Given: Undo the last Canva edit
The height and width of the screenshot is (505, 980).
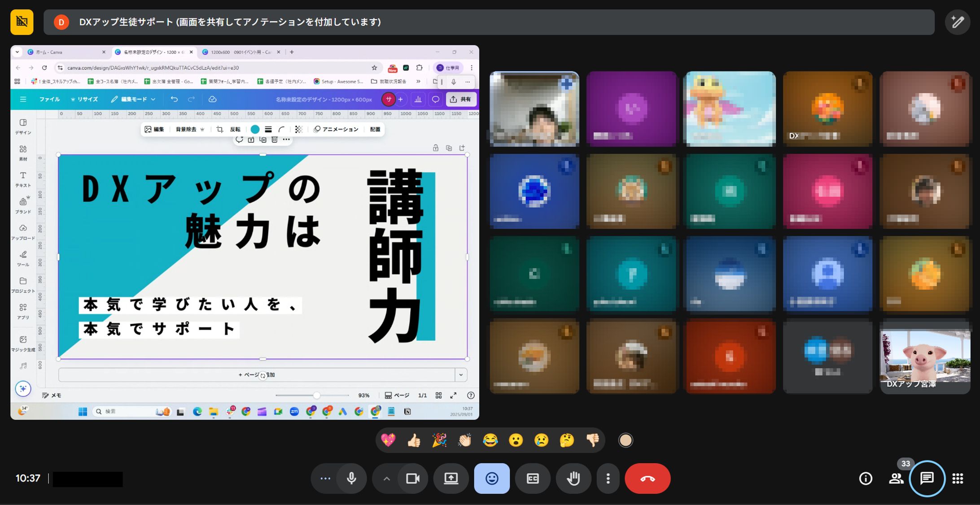Looking at the screenshot, I should tap(174, 99).
